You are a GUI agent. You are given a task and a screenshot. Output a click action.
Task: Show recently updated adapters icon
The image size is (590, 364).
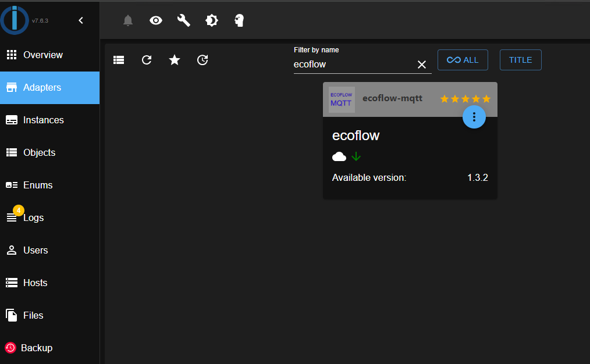coord(202,60)
